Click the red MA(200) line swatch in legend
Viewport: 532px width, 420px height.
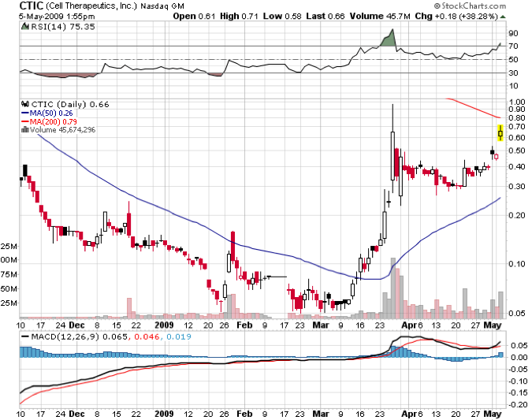(x=25, y=121)
